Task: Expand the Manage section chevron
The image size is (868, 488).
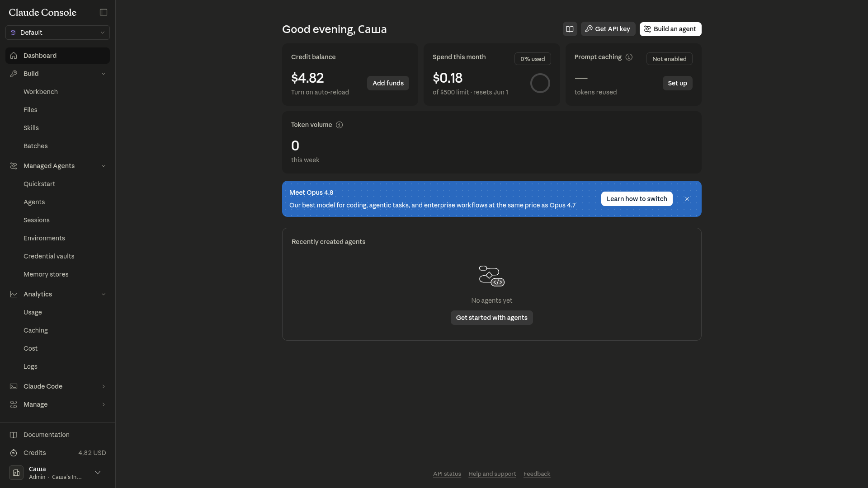Action: [x=104, y=404]
